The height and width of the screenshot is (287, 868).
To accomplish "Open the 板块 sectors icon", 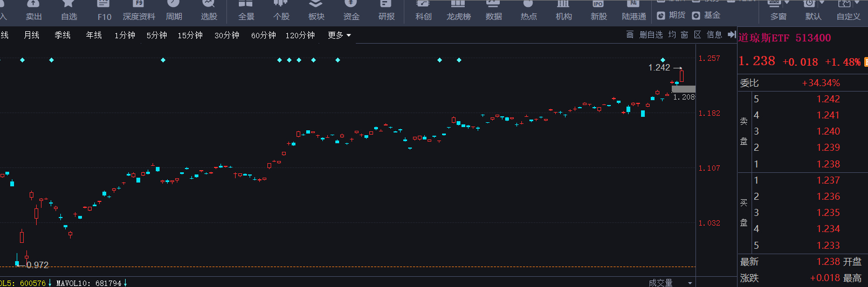I will click(316, 11).
